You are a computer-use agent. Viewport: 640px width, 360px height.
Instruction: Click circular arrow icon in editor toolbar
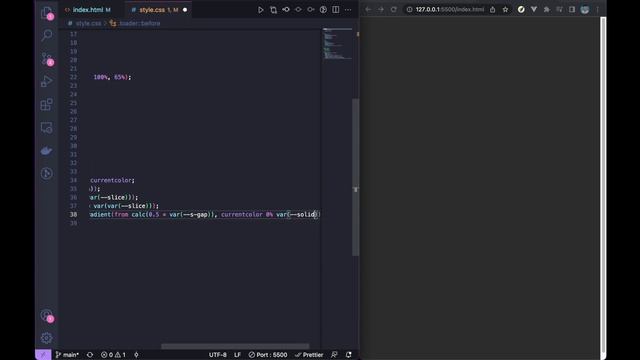coord(323,9)
